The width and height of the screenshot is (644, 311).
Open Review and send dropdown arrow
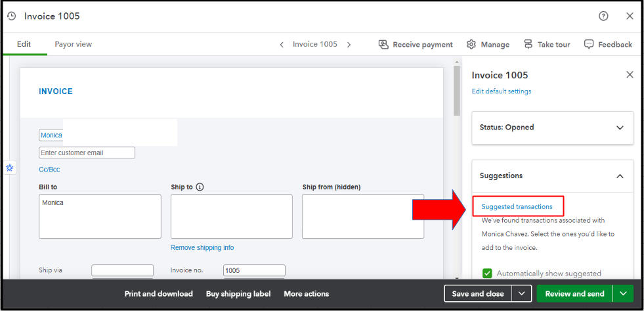click(623, 294)
